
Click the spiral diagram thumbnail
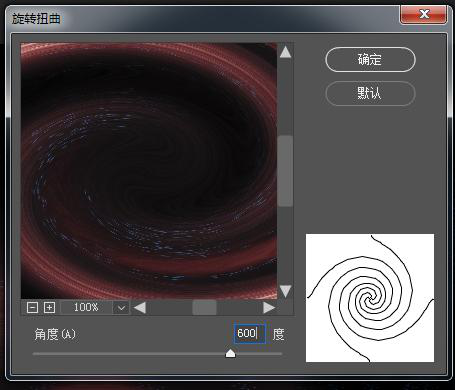(370, 298)
